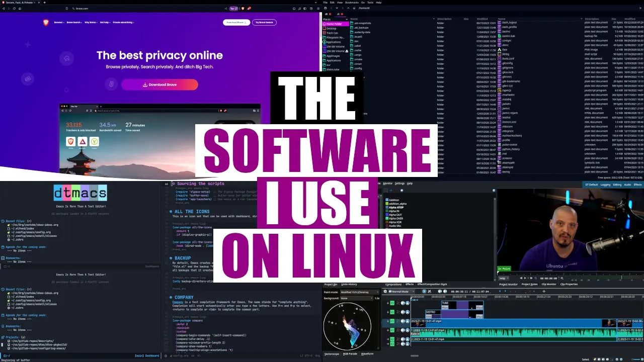Viewport: 644px width, 362px height.
Task: Select the TUBE title clip on the timeline
Action: (x=462, y=305)
